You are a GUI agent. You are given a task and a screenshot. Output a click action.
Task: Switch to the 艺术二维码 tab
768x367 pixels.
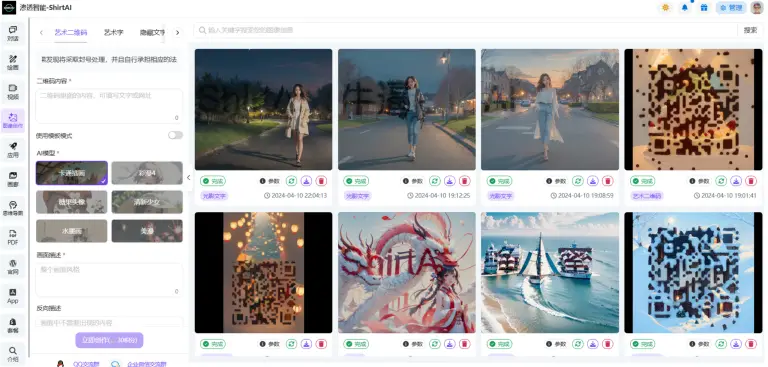tap(71, 32)
